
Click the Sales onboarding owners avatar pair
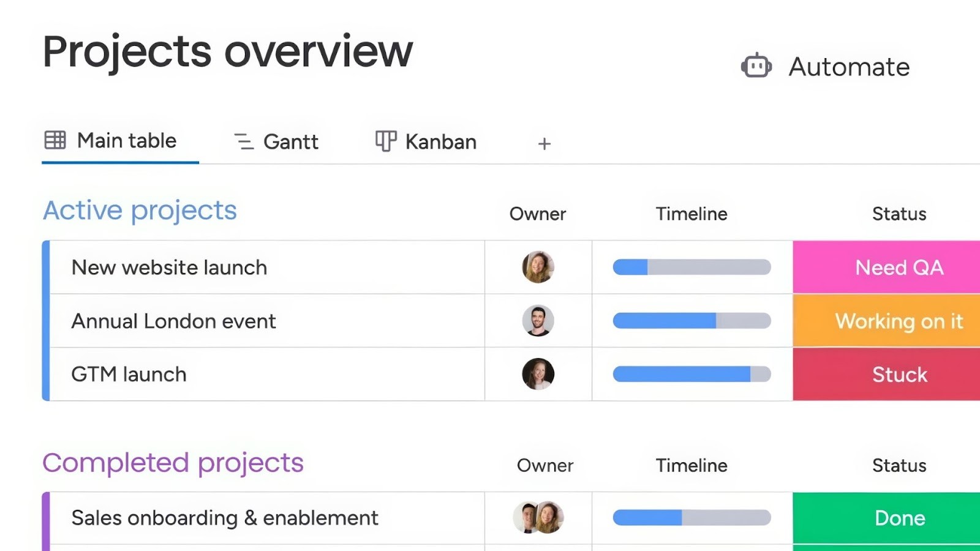[538, 517]
